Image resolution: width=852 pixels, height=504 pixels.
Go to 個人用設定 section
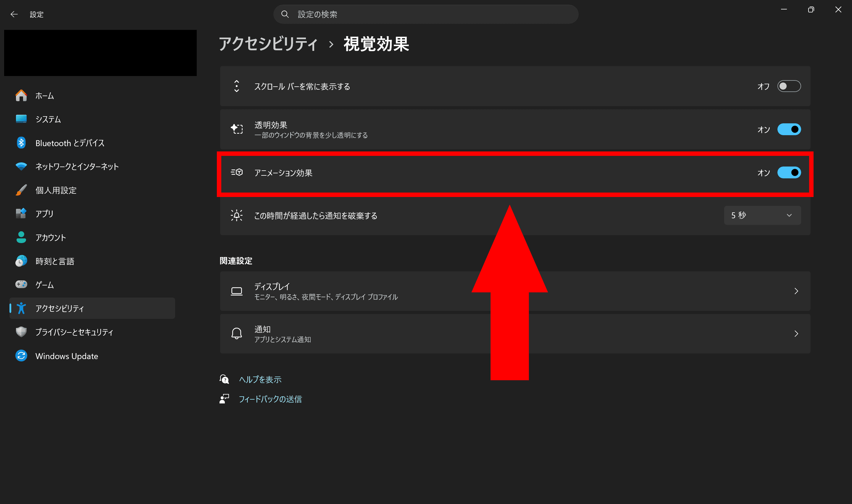tap(92, 190)
